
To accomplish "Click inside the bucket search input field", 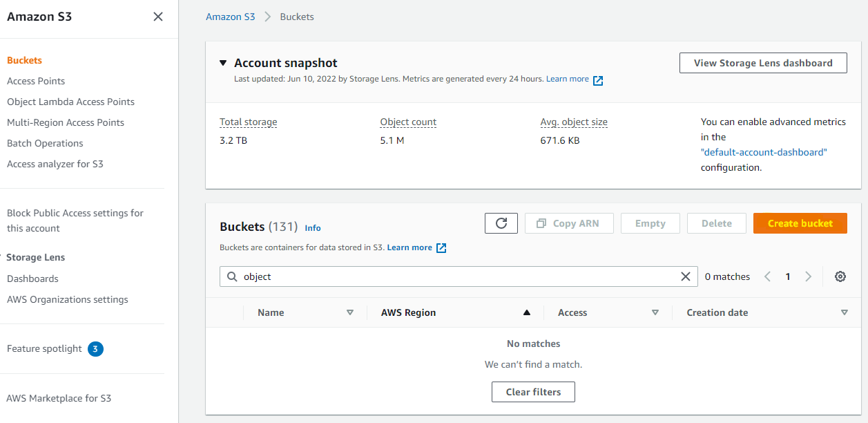I will click(414, 276).
